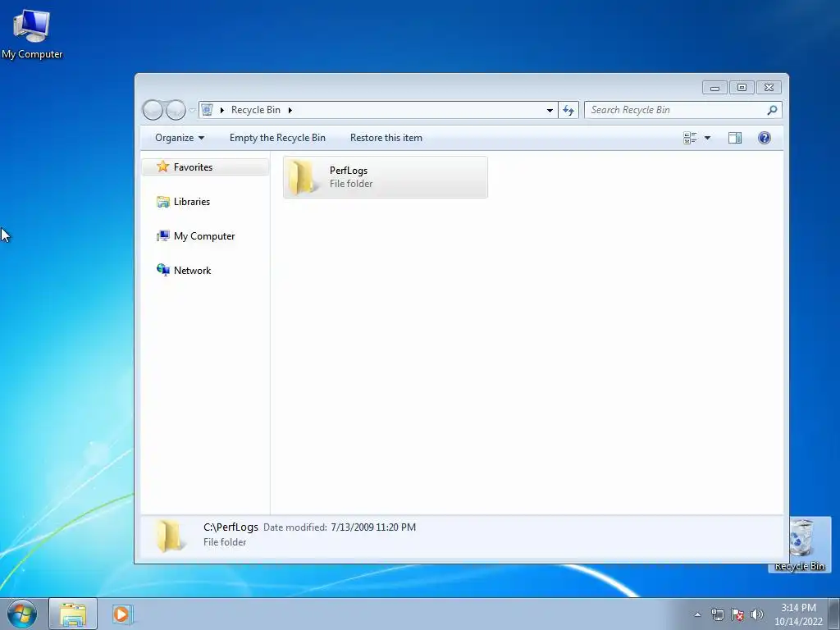Screen dimensions: 840x630
Task: Click the network status tray icon
Action: tap(717, 614)
